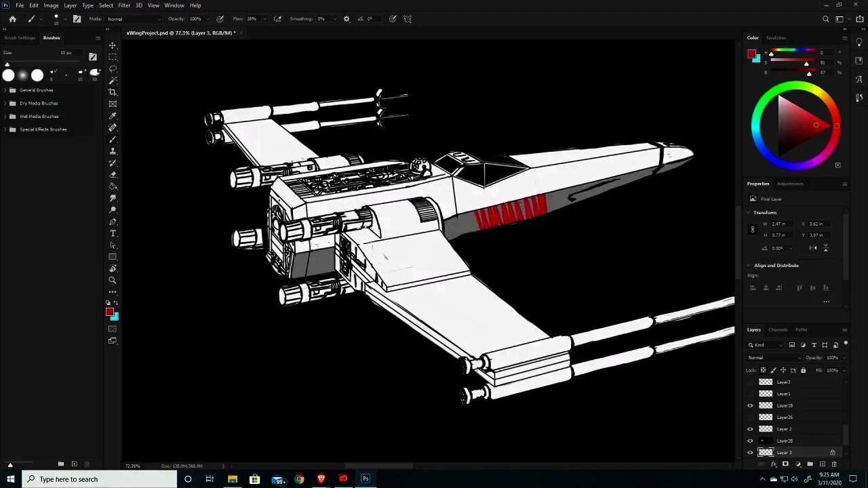The width and height of the screenshot is (868, 488).
Task: Switch to the Swatches tab
Action: 776,38
